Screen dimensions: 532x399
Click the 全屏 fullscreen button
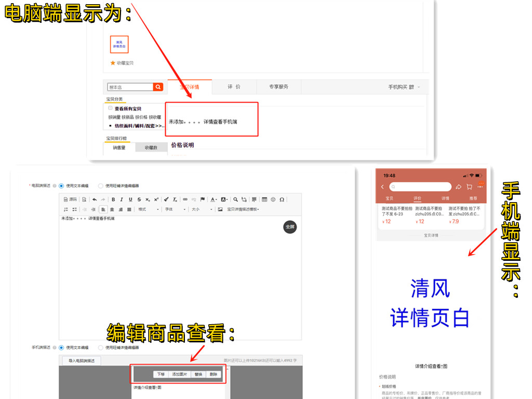point(290,227)
